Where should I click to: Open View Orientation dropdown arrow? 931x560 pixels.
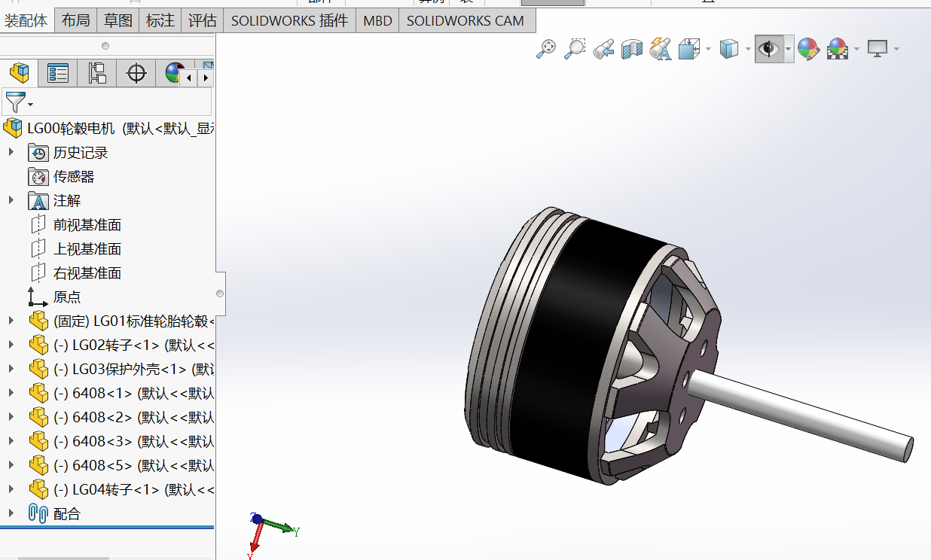pos(708,50)
